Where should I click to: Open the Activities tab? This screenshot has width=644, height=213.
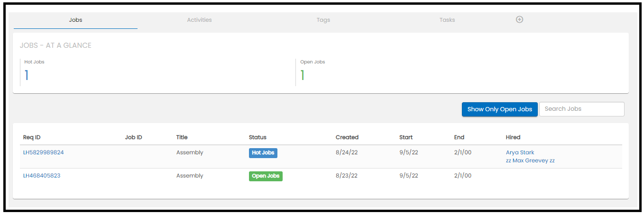[199, 20]
